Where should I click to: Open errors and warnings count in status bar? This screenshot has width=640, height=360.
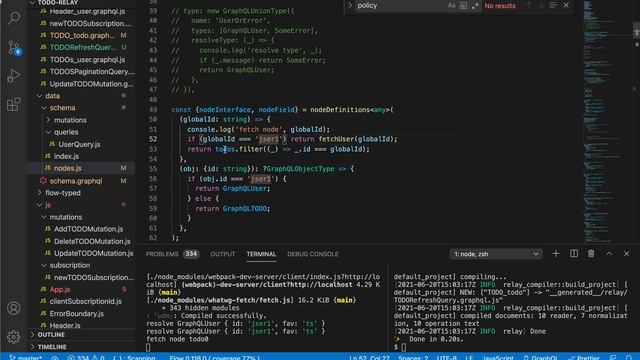86,357
